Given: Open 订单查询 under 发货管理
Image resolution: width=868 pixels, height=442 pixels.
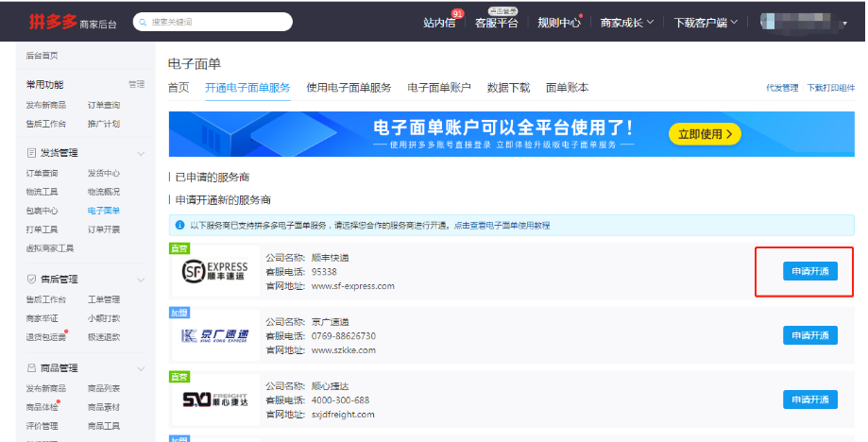Looking at the screenshot, I should [x=42, y=174].
